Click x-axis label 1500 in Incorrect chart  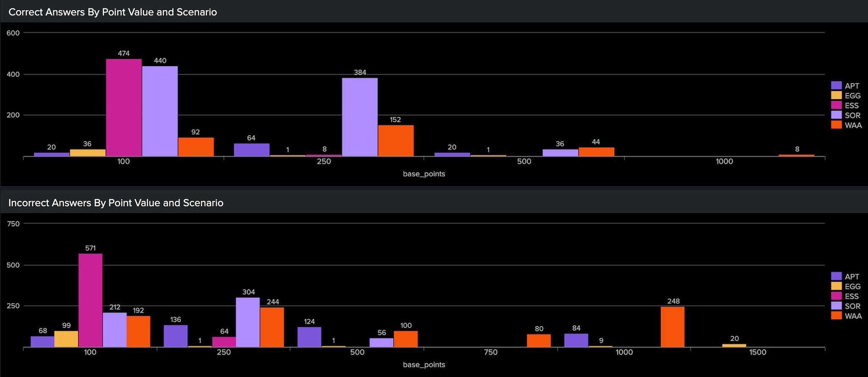click(758, 352)
